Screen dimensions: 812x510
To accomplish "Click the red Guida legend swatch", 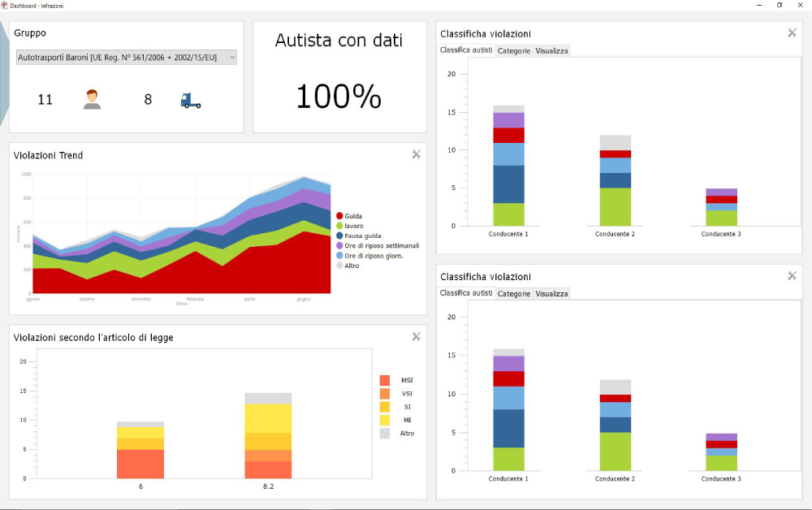I will pos(339,216).
